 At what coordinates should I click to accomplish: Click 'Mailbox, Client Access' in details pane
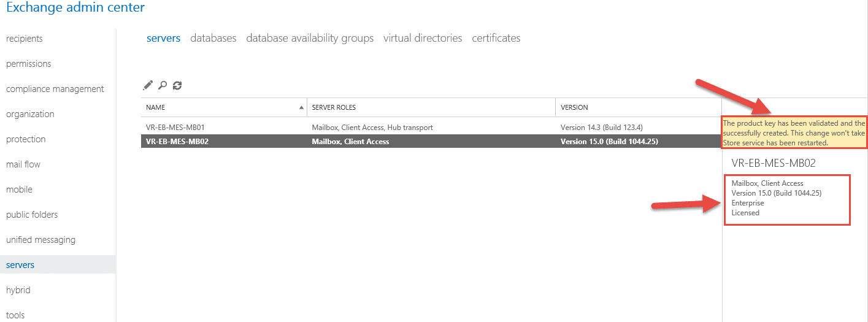tap(767, 183)
